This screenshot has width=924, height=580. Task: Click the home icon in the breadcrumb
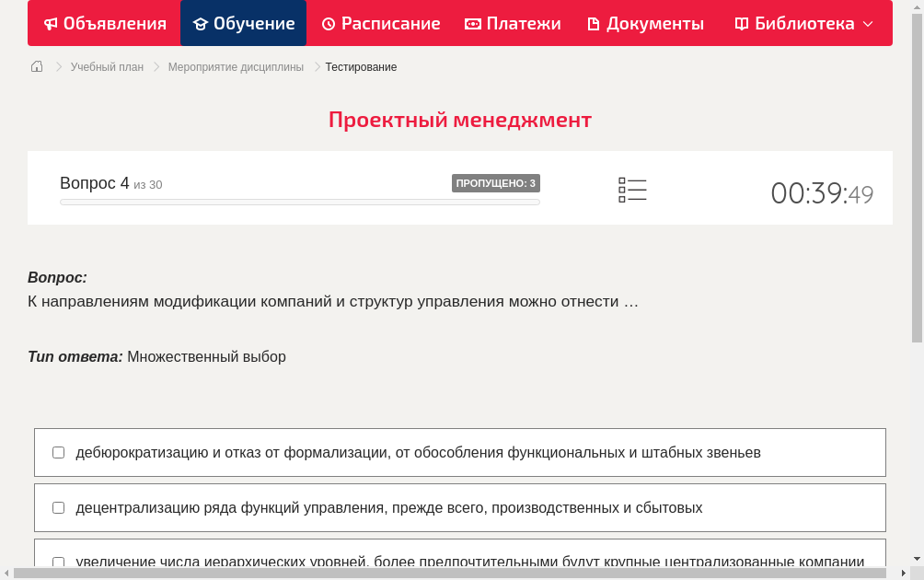(37, 66)
